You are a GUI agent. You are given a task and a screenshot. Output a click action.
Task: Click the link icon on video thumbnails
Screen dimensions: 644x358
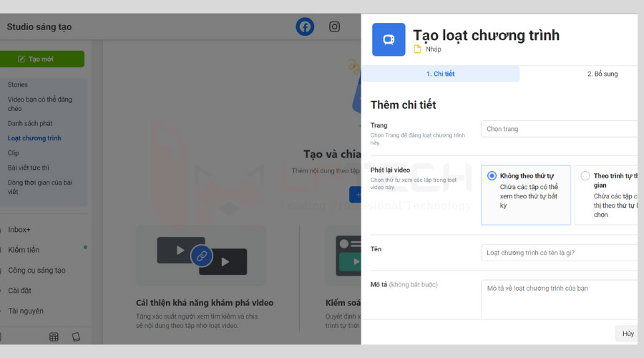(201, 256)
